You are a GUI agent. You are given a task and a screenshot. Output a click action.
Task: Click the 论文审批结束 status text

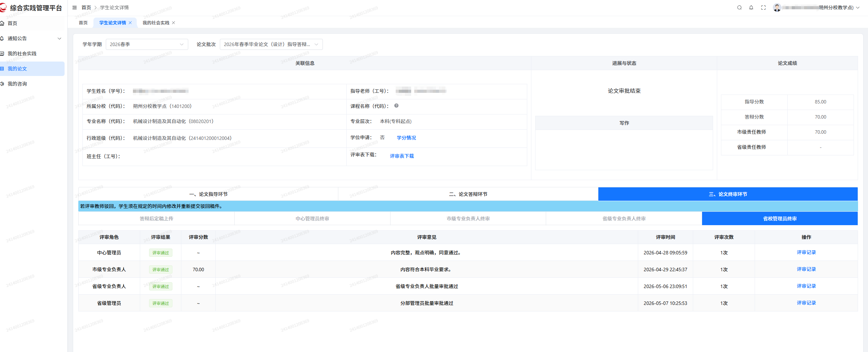point(624,91)
